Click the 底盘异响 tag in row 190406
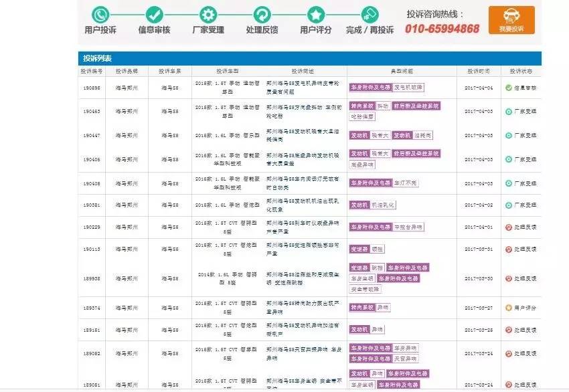Screen dimensions: 569x392 [x=362, y=165]
